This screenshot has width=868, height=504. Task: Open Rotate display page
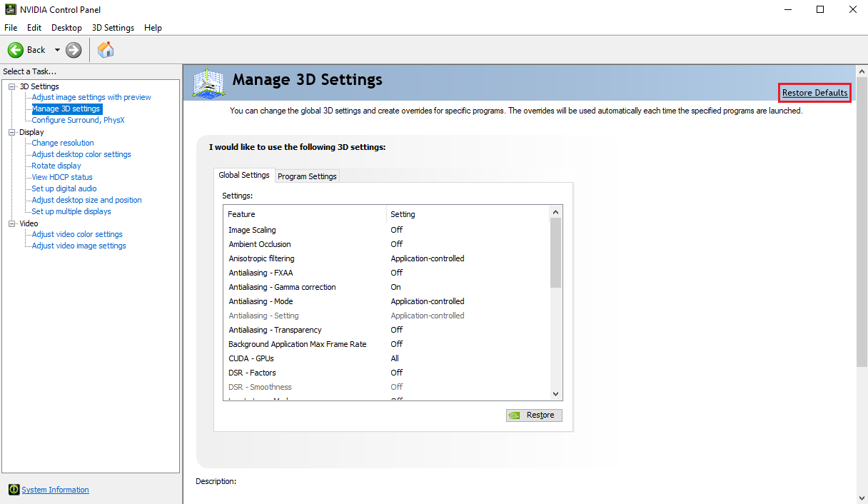click(x=56, y=166)
